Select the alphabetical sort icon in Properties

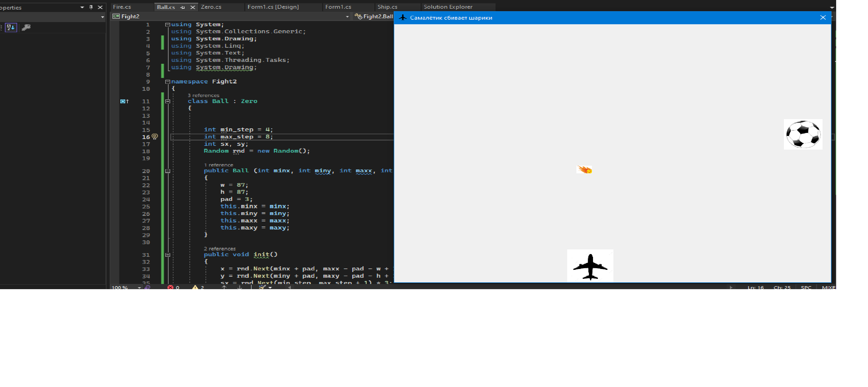pyautogui.click(x=11, y=28)
